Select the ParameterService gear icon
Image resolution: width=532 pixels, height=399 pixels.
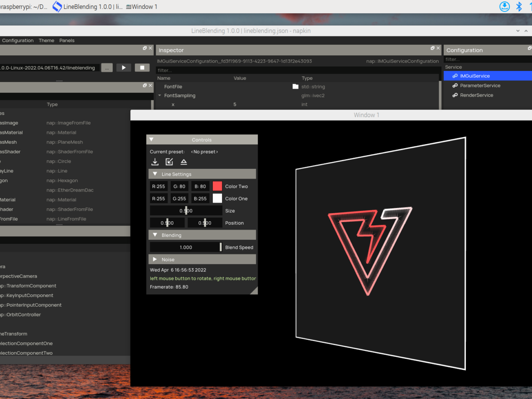pyautogui.click(x=455, y=86)
